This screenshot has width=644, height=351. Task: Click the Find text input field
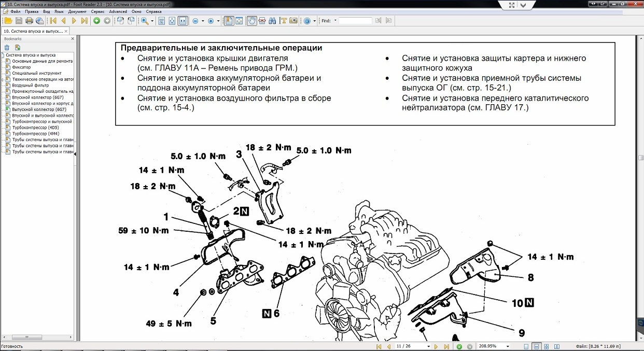(355, 21)
